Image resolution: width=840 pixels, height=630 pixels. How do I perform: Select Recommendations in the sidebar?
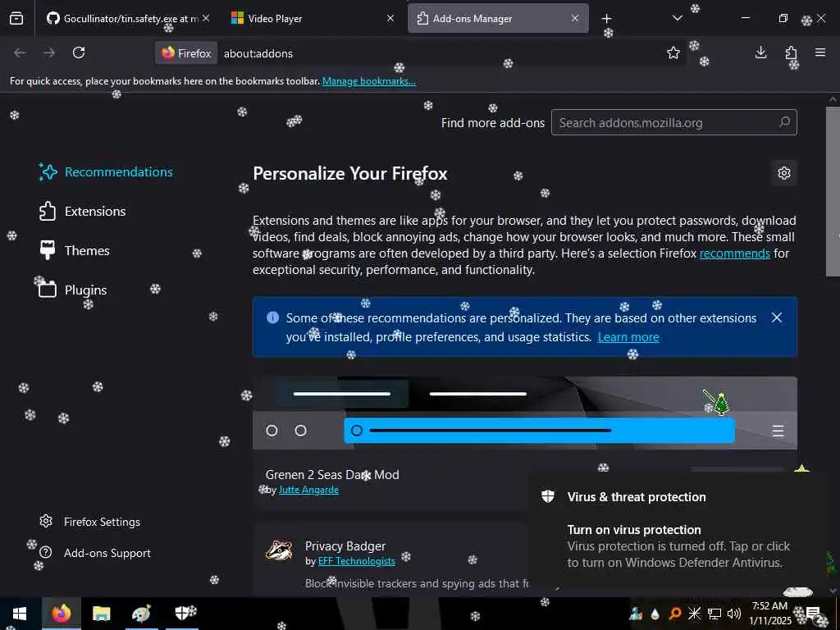[106, 172]
